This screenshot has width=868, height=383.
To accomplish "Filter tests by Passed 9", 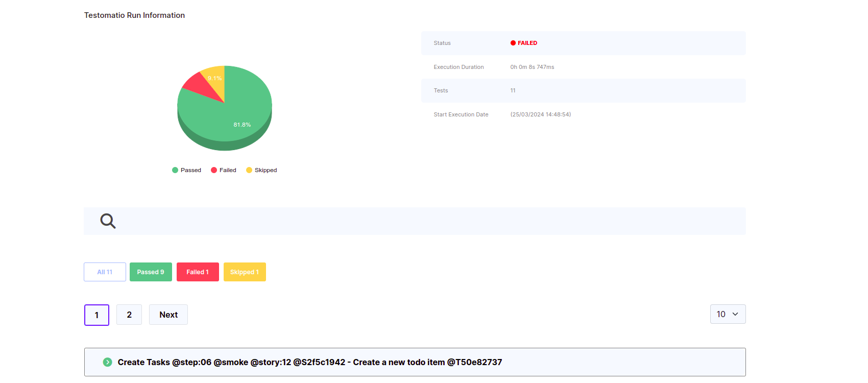I will pos(151,272).
